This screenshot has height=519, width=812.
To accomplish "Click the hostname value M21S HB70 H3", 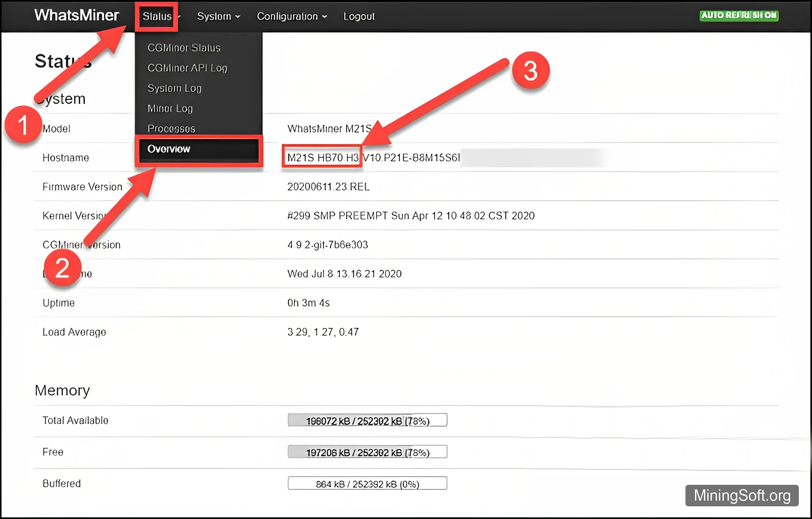I will coord(323,158).
